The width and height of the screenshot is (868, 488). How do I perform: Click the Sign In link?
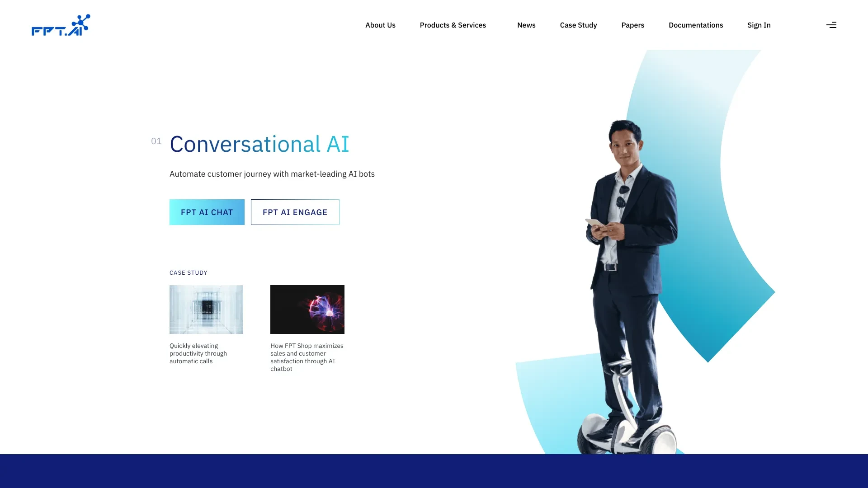click(758, 24)
